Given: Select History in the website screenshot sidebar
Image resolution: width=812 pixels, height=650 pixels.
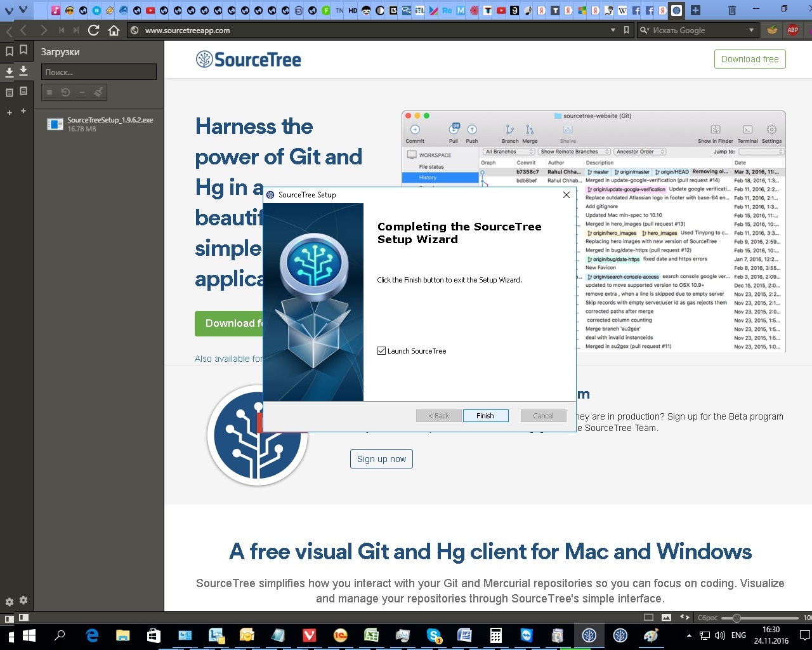Looking at the screenshot, I should point(440,178).
